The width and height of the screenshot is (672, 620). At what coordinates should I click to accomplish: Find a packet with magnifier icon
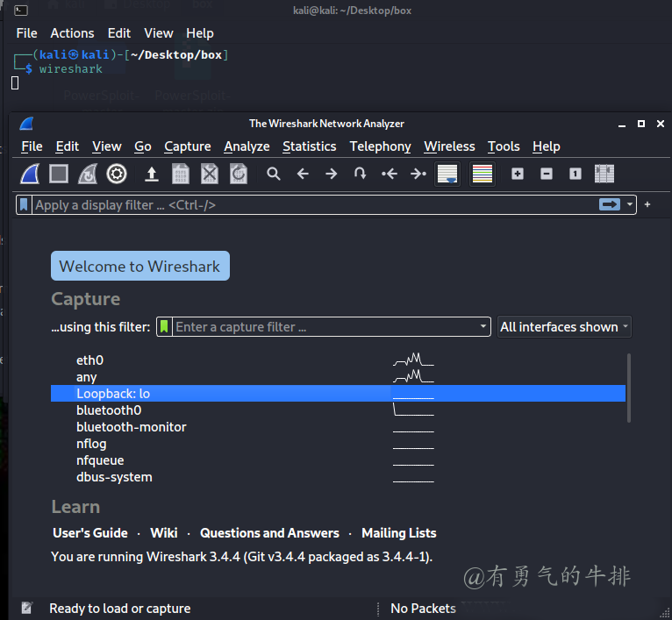click(x=274, y=174)
